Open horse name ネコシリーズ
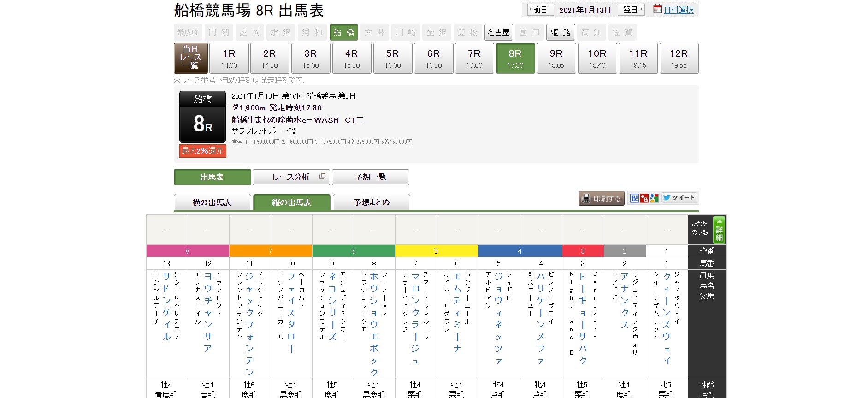This screenshot has width=868, height=398. [332, 306]
